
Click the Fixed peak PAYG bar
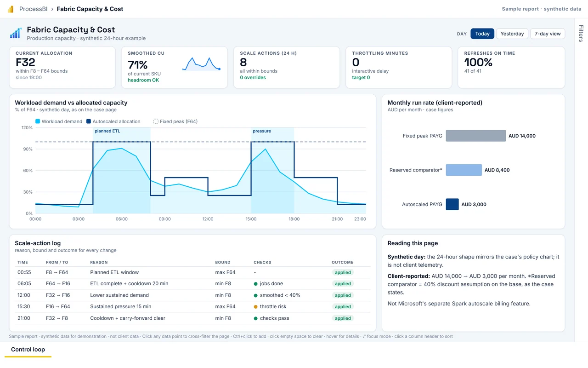476,136
